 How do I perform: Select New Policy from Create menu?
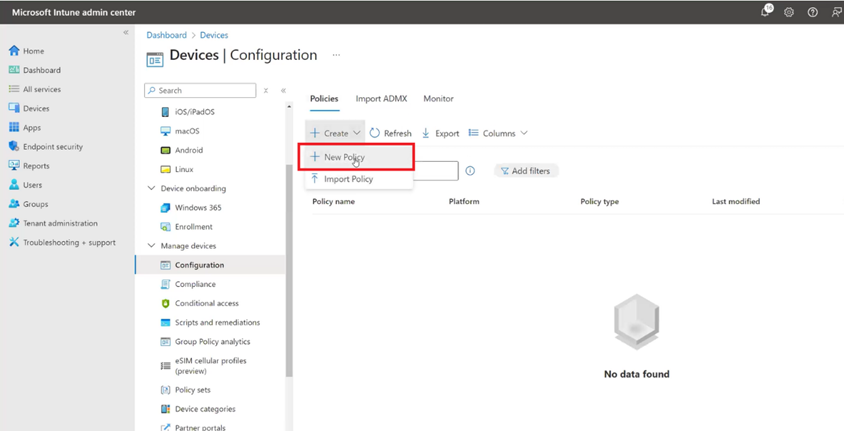[x=344, y=157]
